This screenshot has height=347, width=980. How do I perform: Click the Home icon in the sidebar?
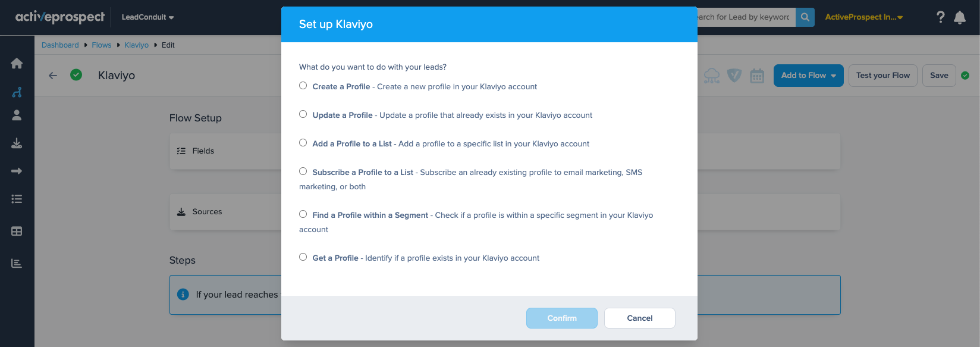[x=17, y=64]
